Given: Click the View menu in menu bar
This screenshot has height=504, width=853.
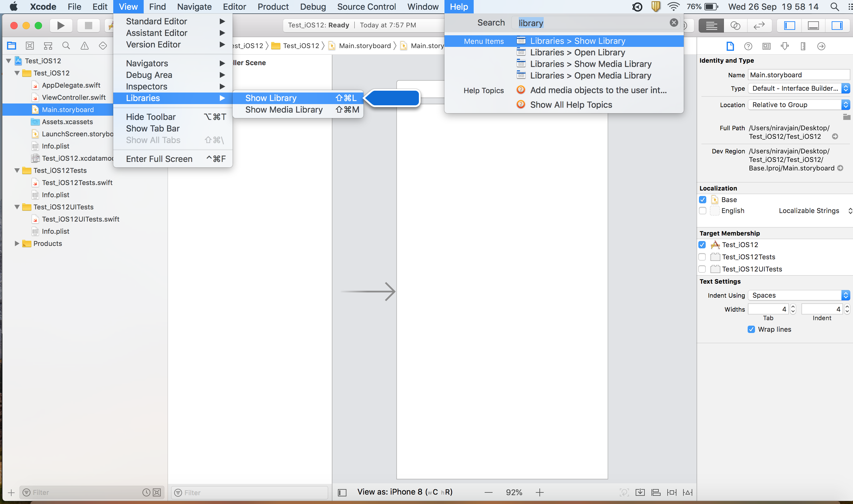Looking at the screenshot, I should point(128,7).
